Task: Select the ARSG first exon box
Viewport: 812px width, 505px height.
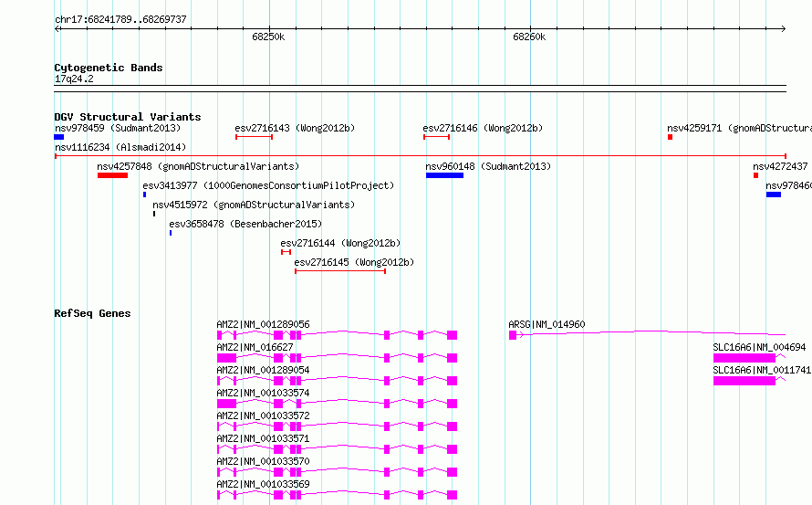Action: pyautogui.click(x=513, y=335)
